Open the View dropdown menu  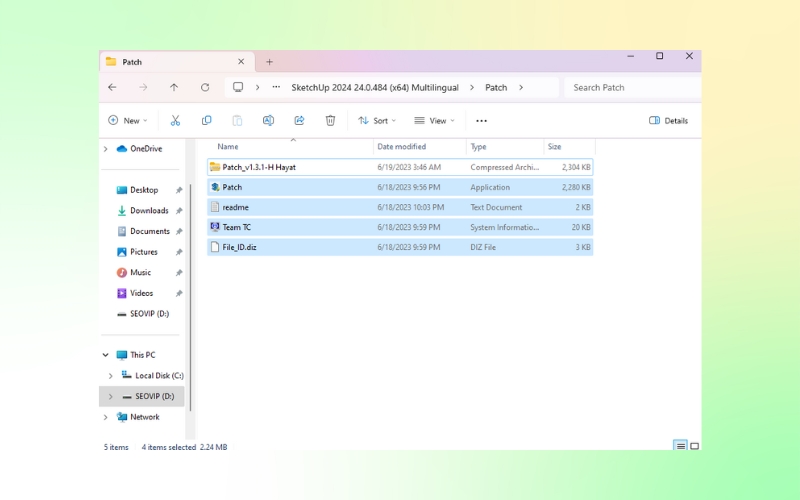coord(434,120)
